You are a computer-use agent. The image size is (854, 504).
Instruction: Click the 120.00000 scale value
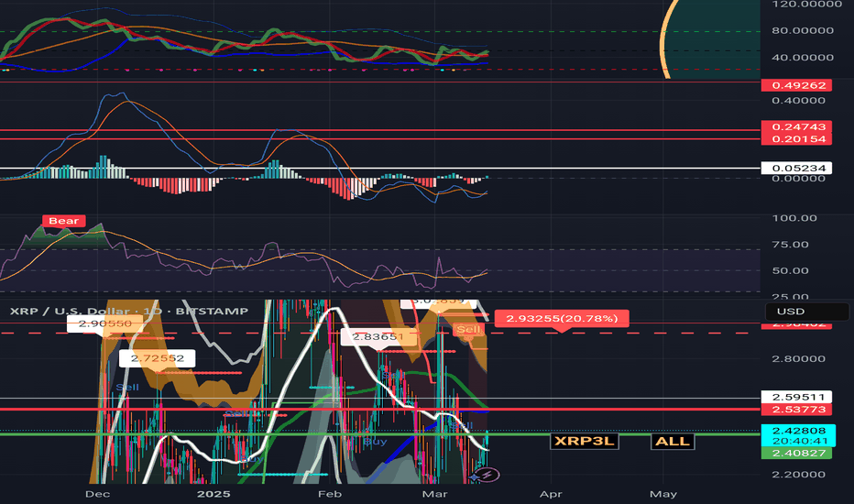click(x=806, y=5)
